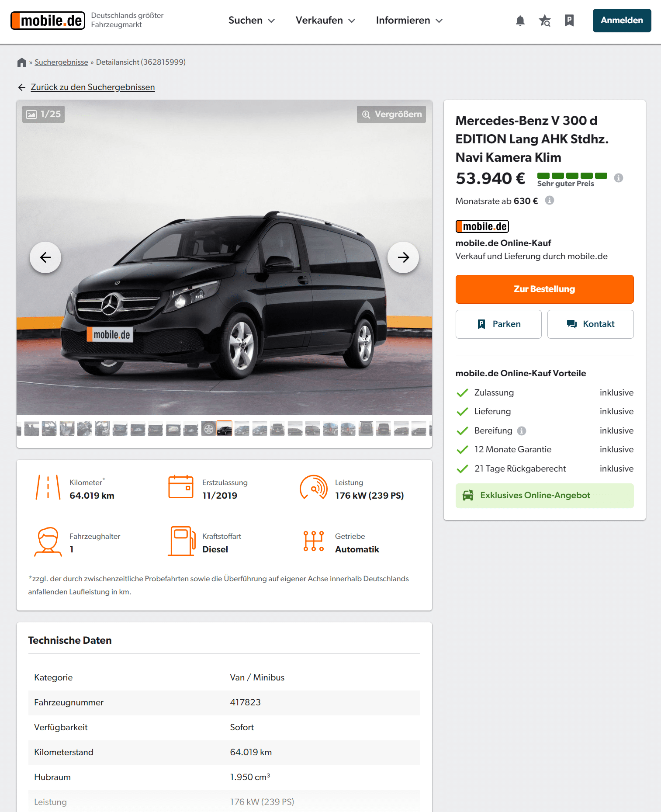Viewport: 661px width, 812px height.
Task: Click the five-bar price rating indicator
Action: [572, 176]
